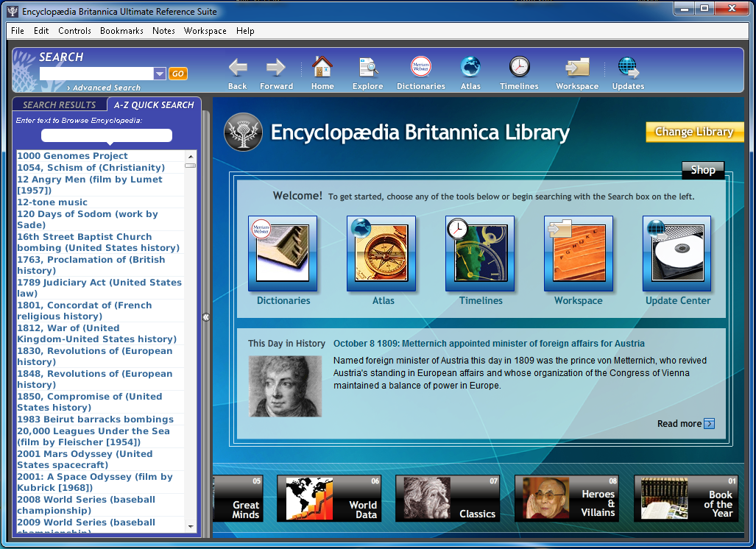Click the Change Library button
The height and width of the screenshot is (549, 756).
(694, 132)
